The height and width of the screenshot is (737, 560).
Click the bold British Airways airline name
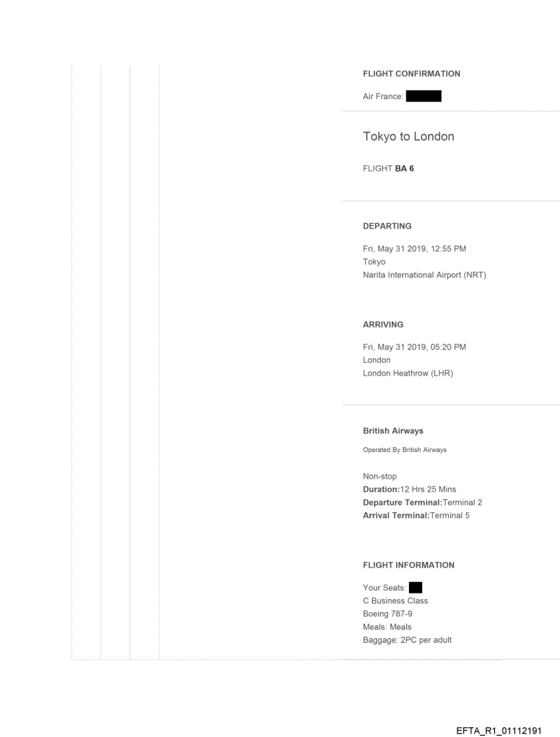pos(393,431)
